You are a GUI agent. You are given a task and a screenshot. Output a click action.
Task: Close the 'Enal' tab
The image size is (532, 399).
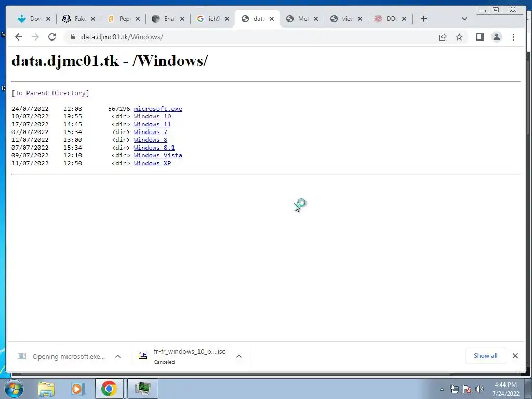pyautogui.click(x=182, y=19)
